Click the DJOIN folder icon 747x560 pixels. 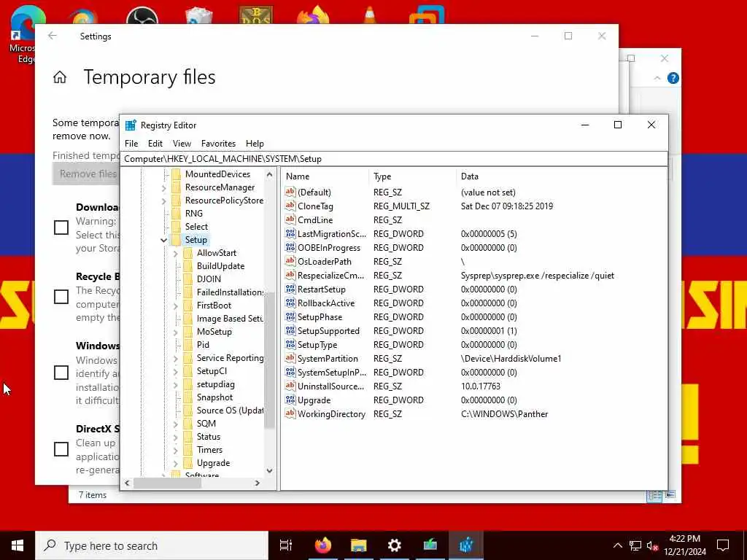pos(187,279)
